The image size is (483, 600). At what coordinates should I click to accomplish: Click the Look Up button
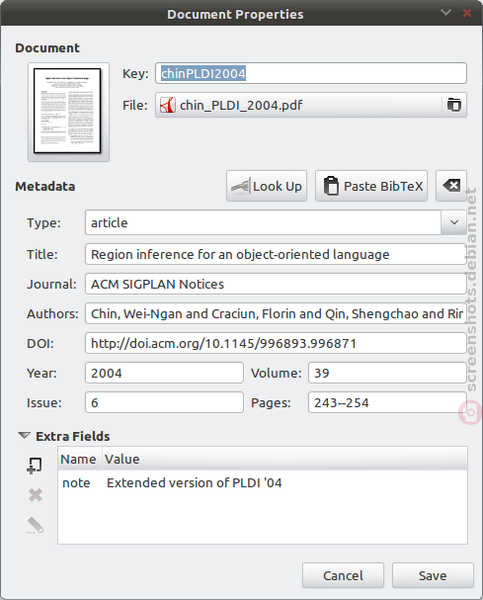point(266,186)
